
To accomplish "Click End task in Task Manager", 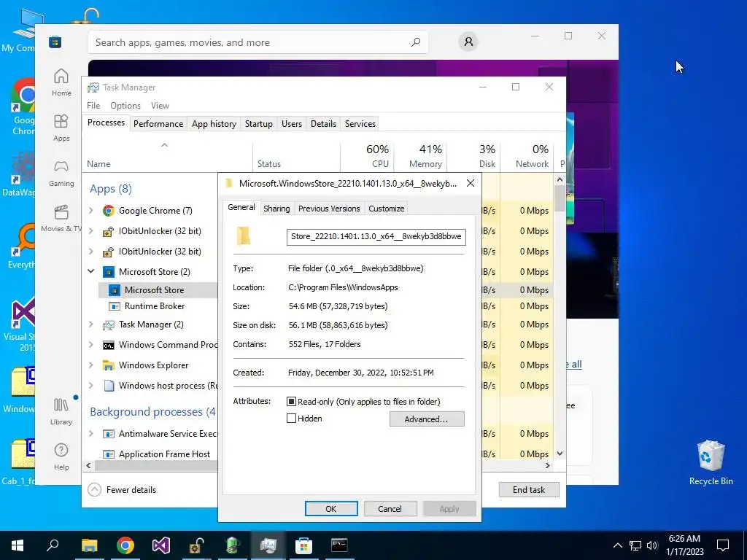I will pyautogui.click(x=529, y=489).
